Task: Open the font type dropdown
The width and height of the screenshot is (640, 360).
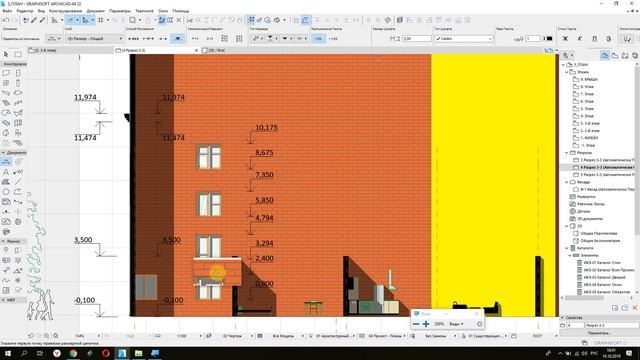Action: click(x=464, y=38)
